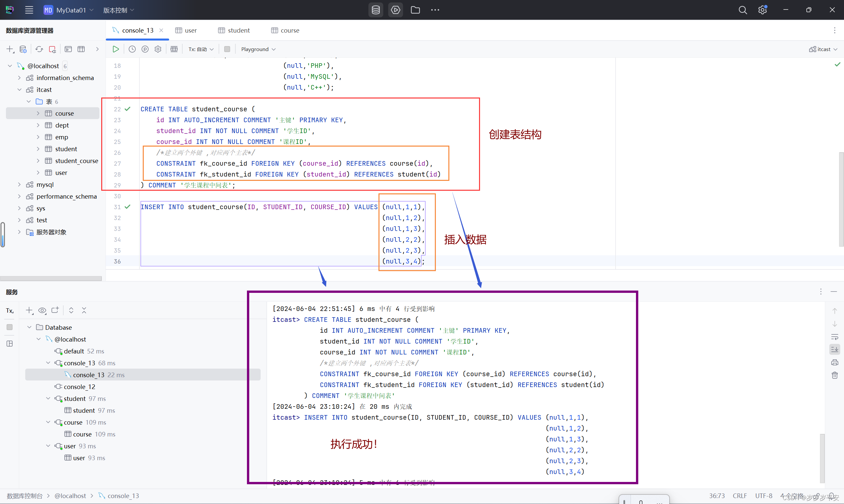Switch to student table tab
Screen dimensions: 844x504
coord(234,30)
